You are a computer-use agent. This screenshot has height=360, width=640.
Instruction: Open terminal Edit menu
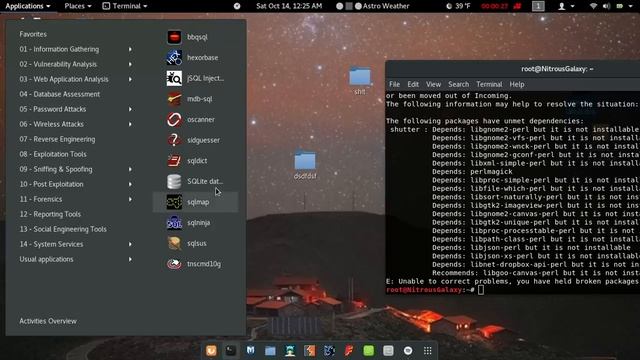tap(413, 84)
